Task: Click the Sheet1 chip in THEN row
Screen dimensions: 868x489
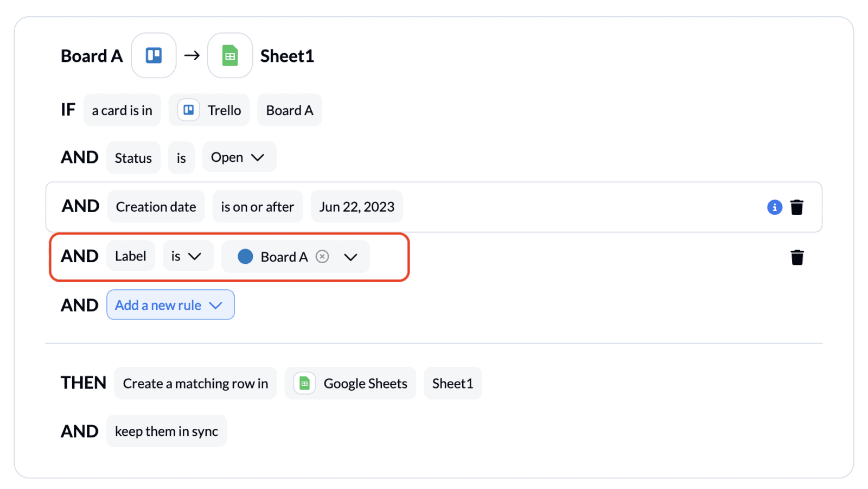Action: pyautogui.click(x=453, y=384)
